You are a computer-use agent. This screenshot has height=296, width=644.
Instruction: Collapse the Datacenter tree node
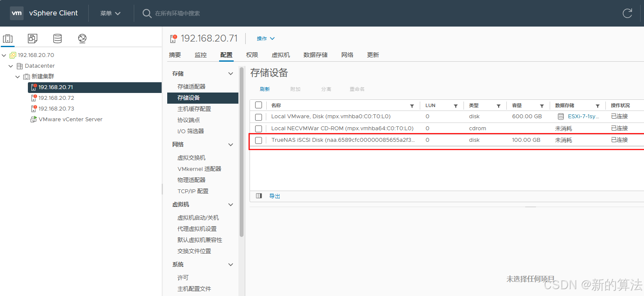point(11,66)
